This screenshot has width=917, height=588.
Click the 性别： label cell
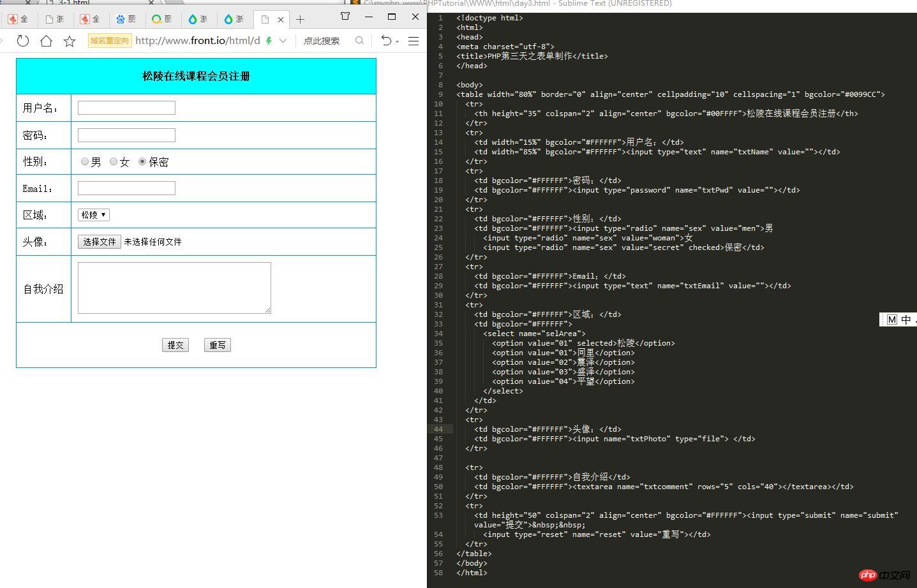pyautogui.click(x=43, y=161)
